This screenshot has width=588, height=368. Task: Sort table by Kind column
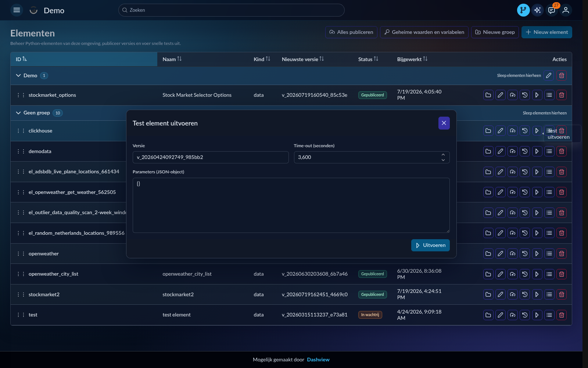pos(262,59)
